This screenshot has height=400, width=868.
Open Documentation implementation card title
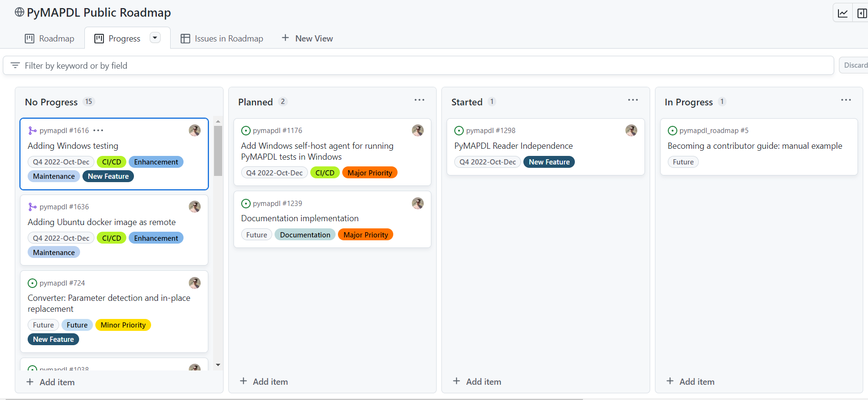tap(300, 218)
